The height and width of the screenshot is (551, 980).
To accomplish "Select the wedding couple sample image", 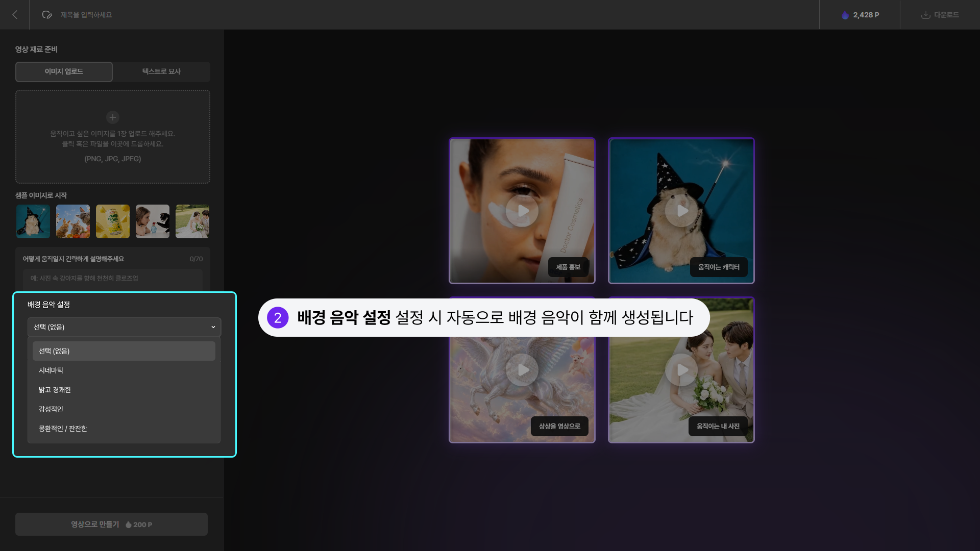I will 192,221.
